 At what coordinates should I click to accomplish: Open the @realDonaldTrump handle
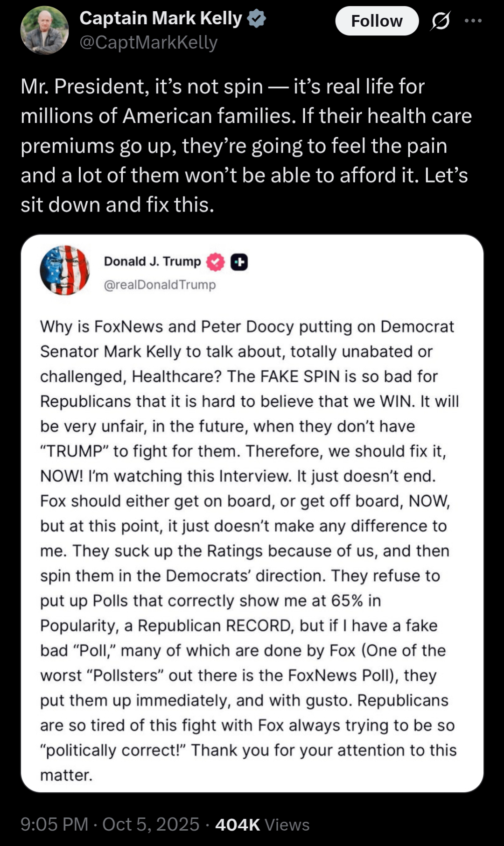point(160,285)
